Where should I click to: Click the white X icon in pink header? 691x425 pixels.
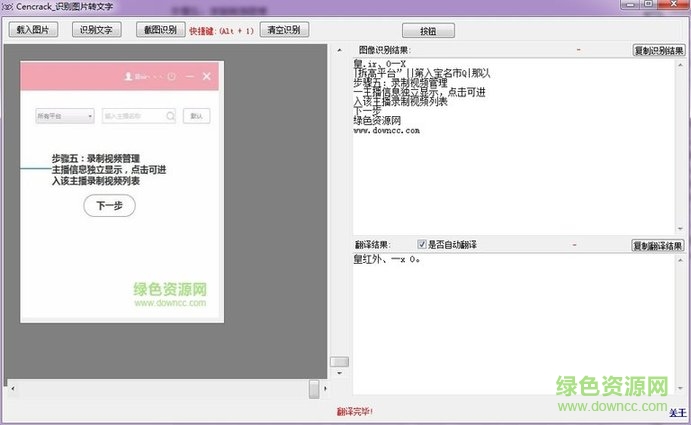pyautogui.click(x=207, y=77)
